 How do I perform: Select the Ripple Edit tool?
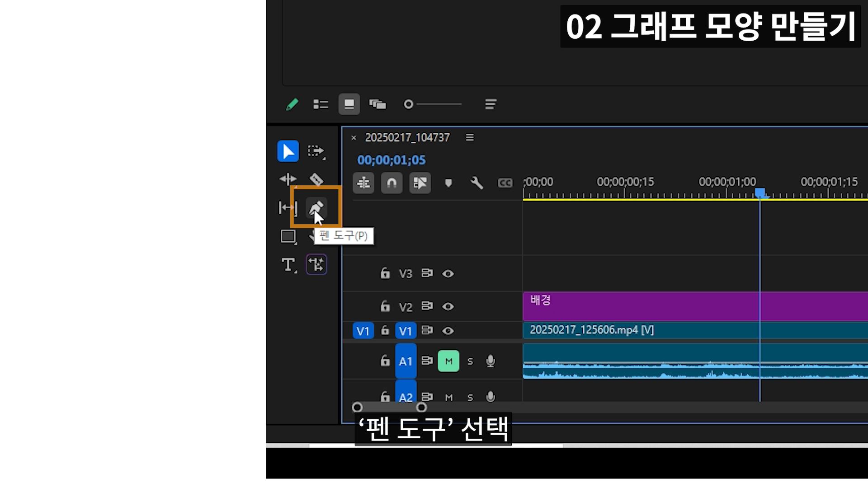pos(288,179)
